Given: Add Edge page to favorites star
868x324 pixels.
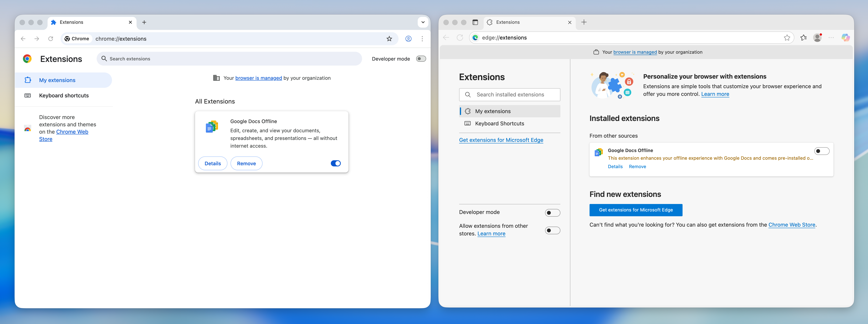Looking at the screenshot, I should click(x=787, y=38).
